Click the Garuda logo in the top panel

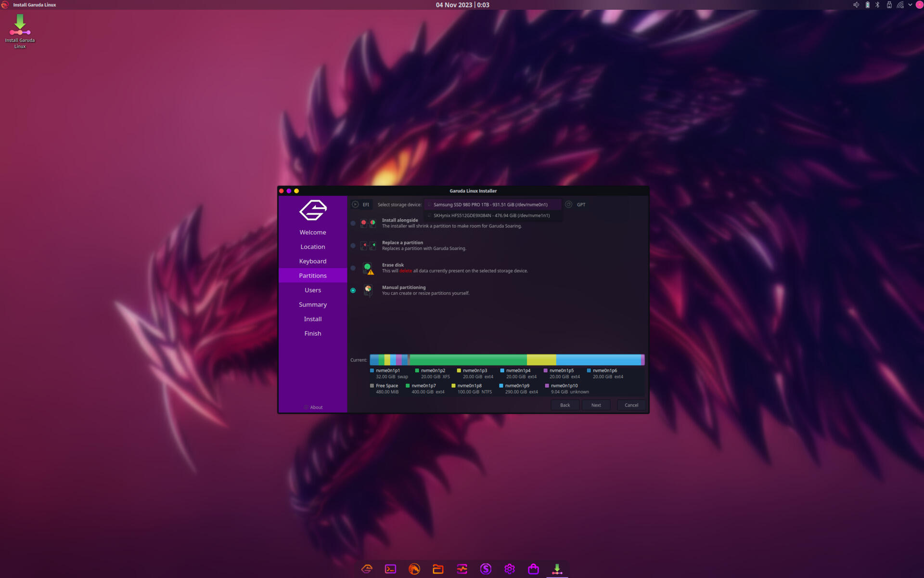coord(5,5)
